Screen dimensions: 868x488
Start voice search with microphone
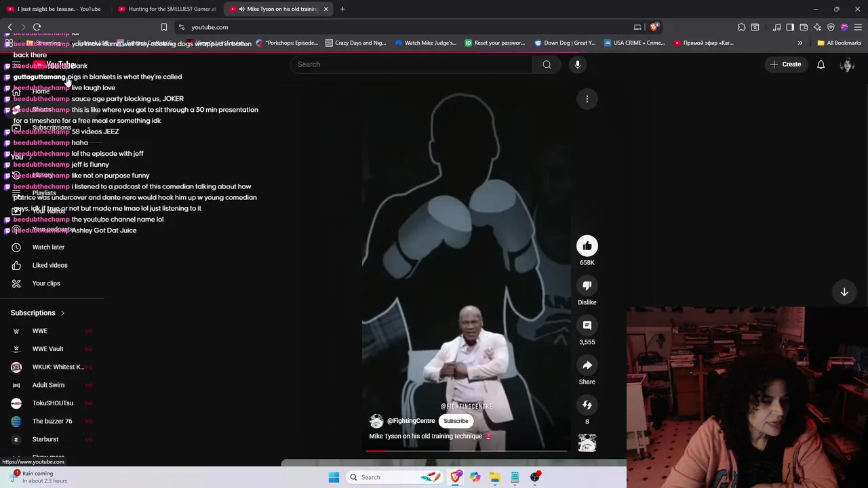point(578,64)
